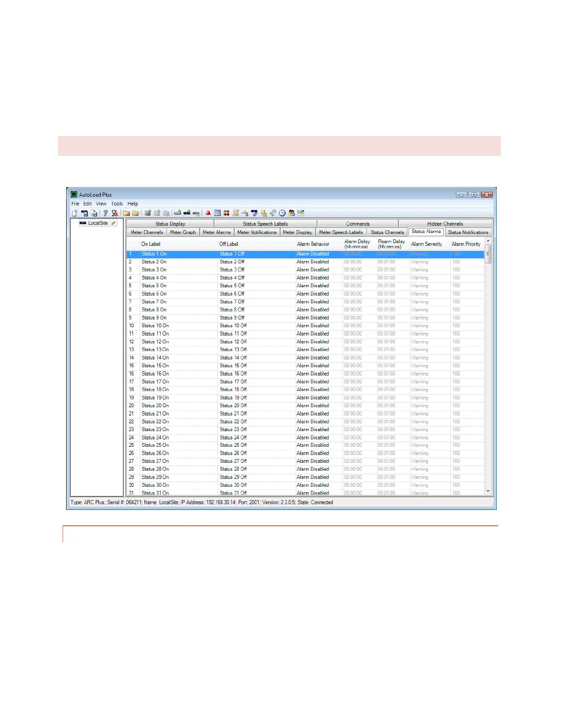Click the scroll up arrow of the table
Image resolution: width=563 pixels, height=728 pixels.
point(488,241)
